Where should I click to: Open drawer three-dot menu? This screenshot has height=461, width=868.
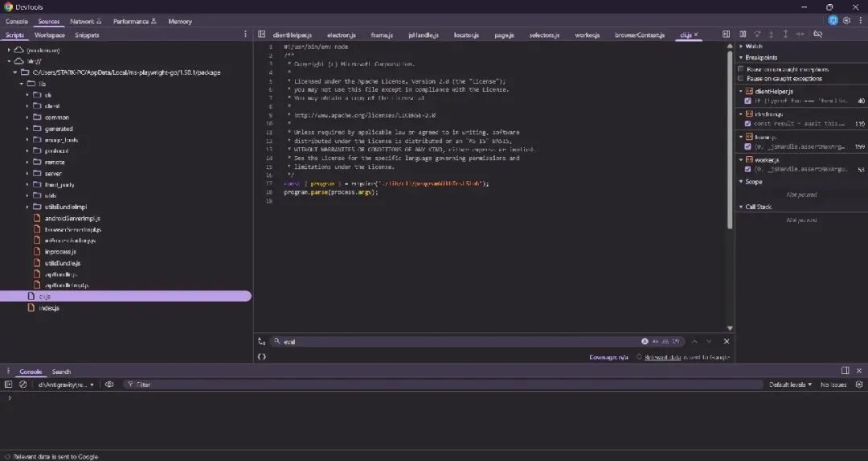[x=8, y=371]
